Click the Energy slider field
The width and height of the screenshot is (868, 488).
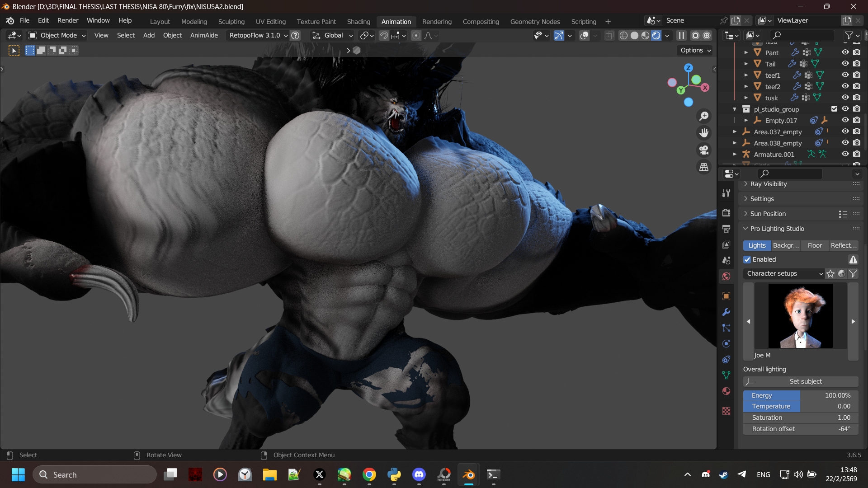pos(801,395)
